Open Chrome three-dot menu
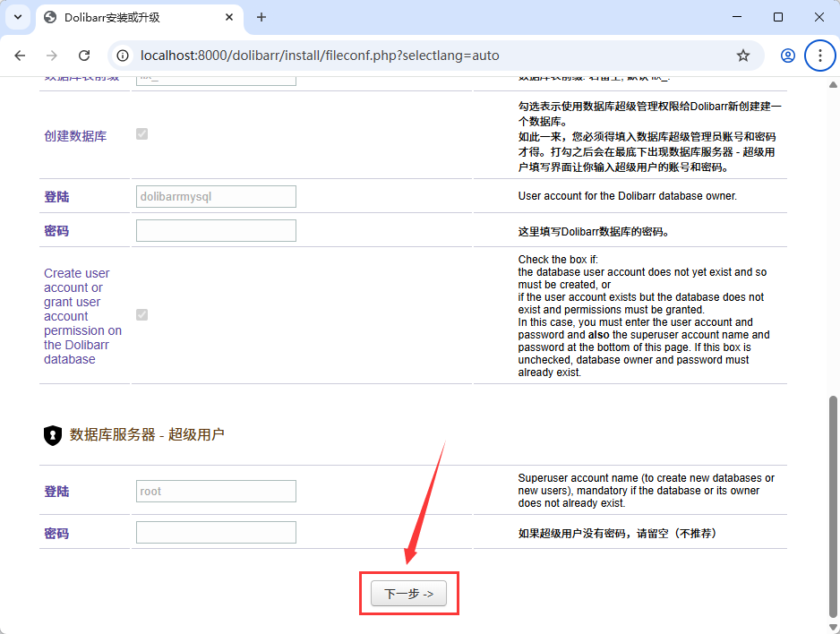The image size is (840, 634). [820, 56]
